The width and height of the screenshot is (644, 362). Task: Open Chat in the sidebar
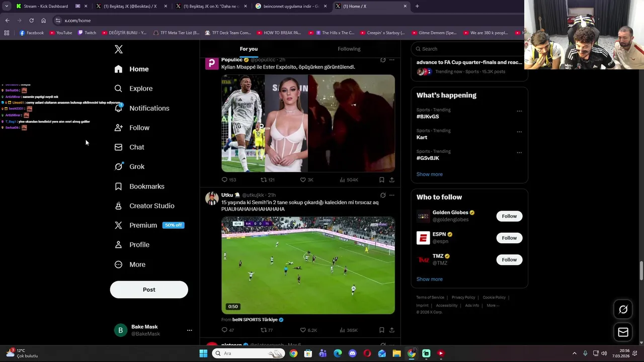pyautogui.click(x=130, y=147)
